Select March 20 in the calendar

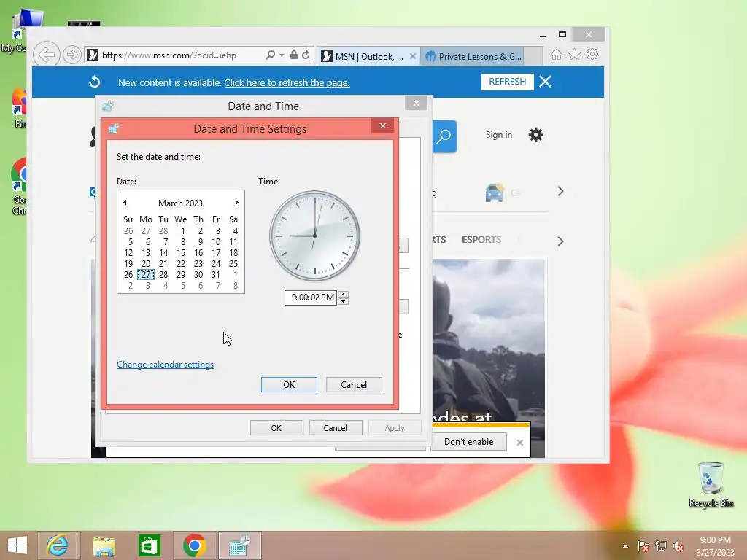(146, 264)
